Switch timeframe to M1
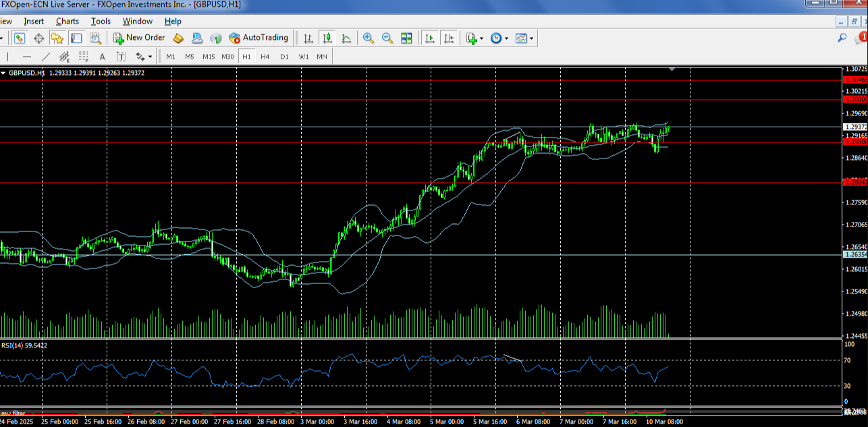The height and width of the screenshot is (427, 868). pyautogui.click(x=171, y=57)
